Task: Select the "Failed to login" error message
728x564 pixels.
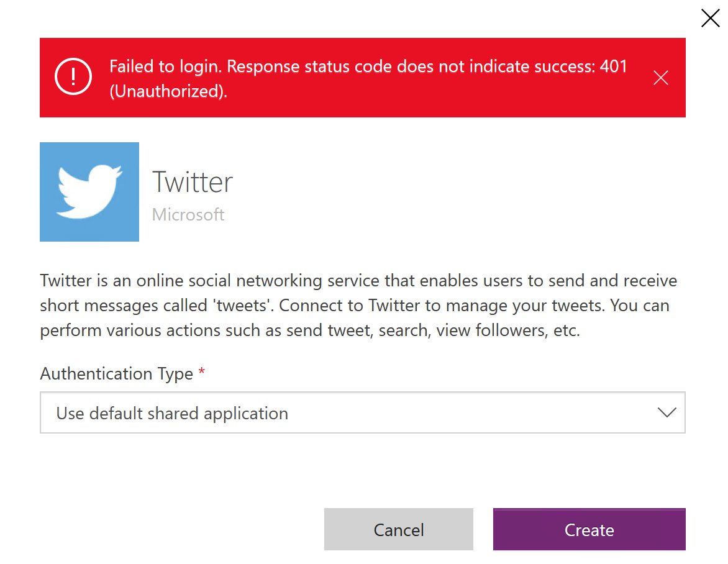Action: 368,78
